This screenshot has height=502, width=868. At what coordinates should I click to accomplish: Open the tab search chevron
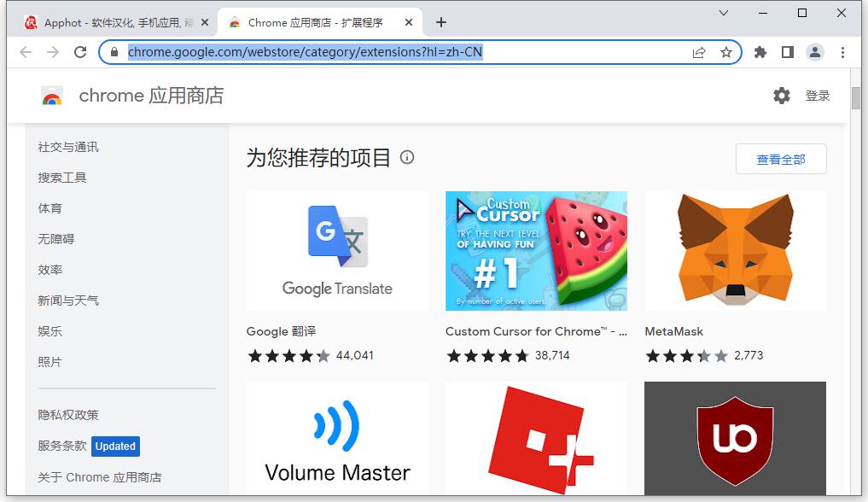724,15
